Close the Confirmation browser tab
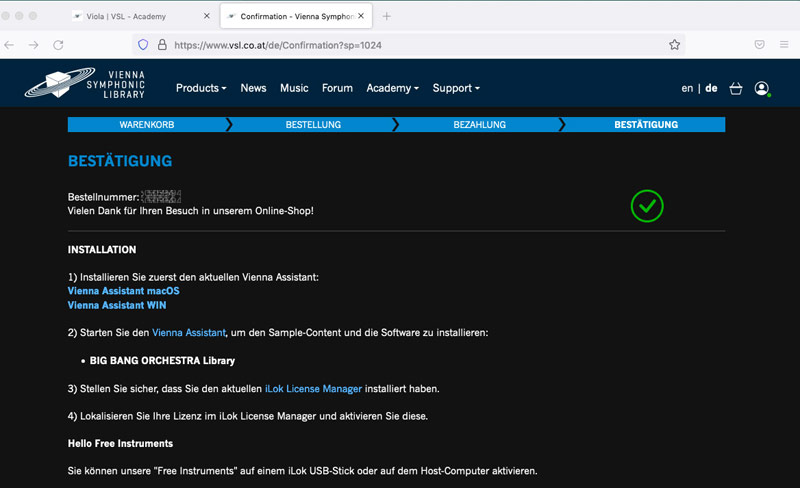 (x=361, y=16)
